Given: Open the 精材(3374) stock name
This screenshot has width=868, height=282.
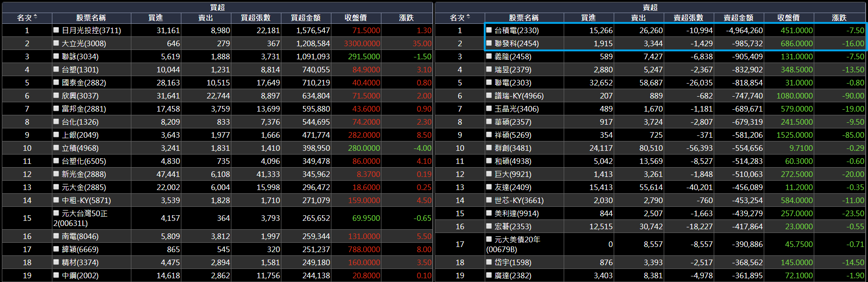Looking at the screenshot, I should pos(80,262).
